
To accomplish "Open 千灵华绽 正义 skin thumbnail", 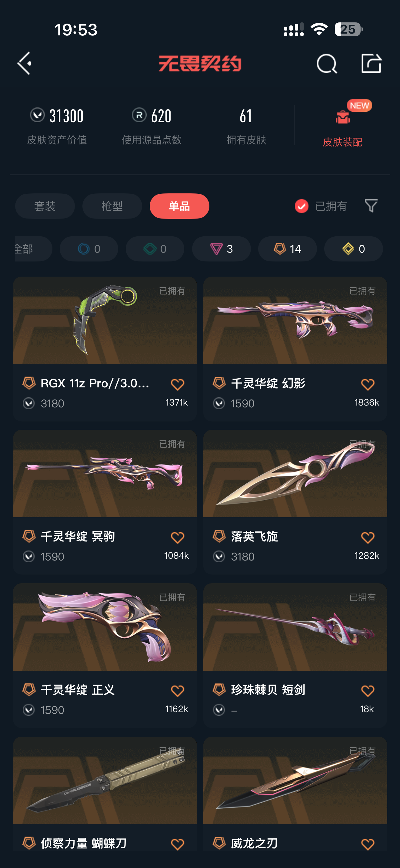I will (105, 627).
